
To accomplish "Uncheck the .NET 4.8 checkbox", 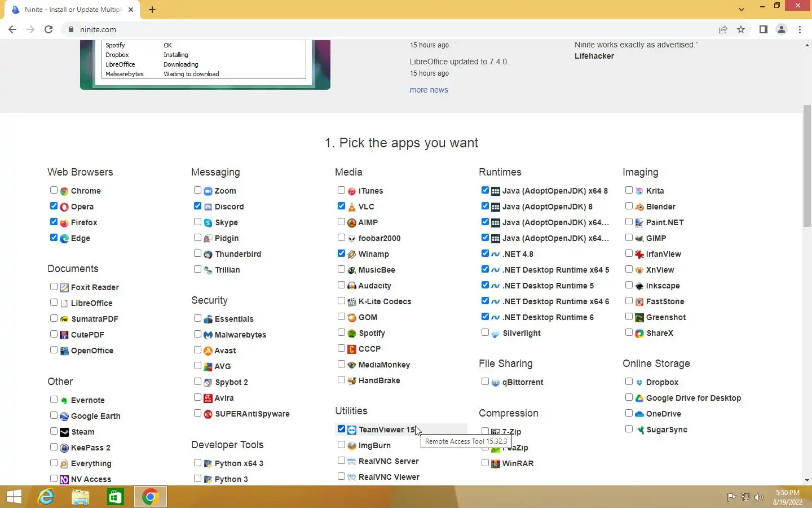I will point(485,253).
